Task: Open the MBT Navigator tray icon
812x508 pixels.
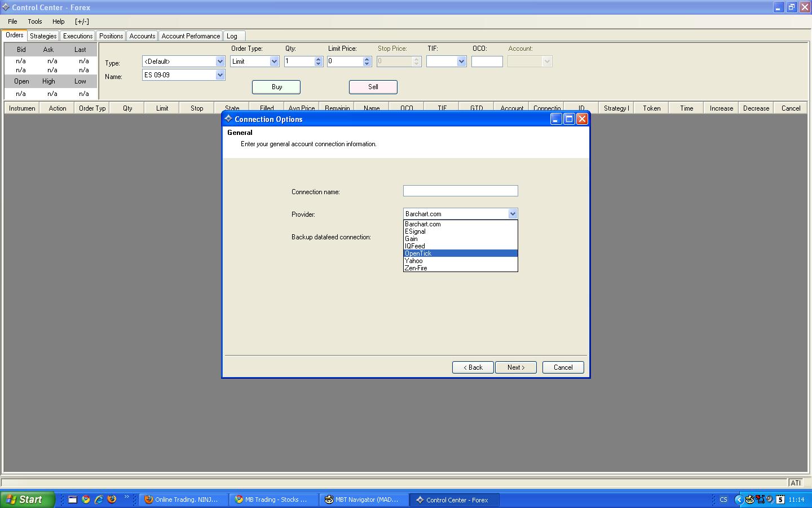Action: tap(750, 500)
